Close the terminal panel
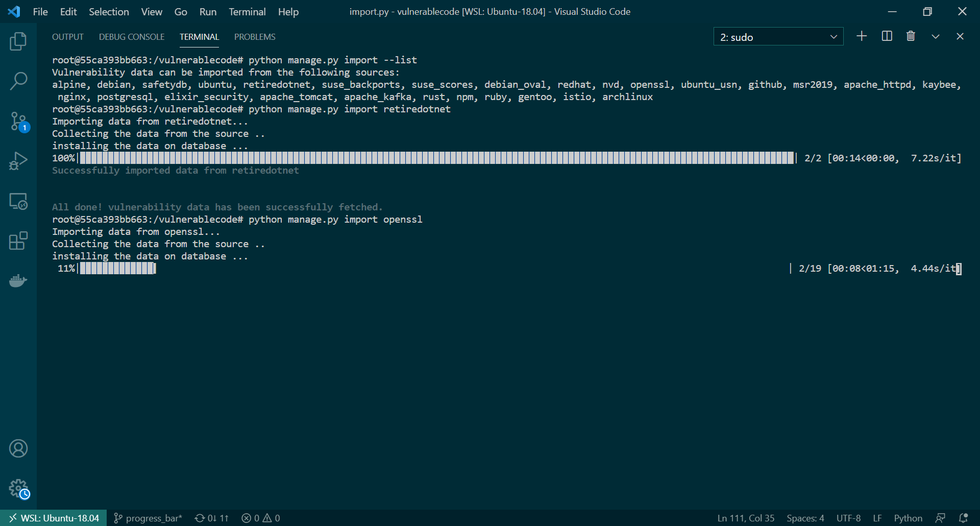The width and height of the screenshot is (980, 526). coord(960,36)
